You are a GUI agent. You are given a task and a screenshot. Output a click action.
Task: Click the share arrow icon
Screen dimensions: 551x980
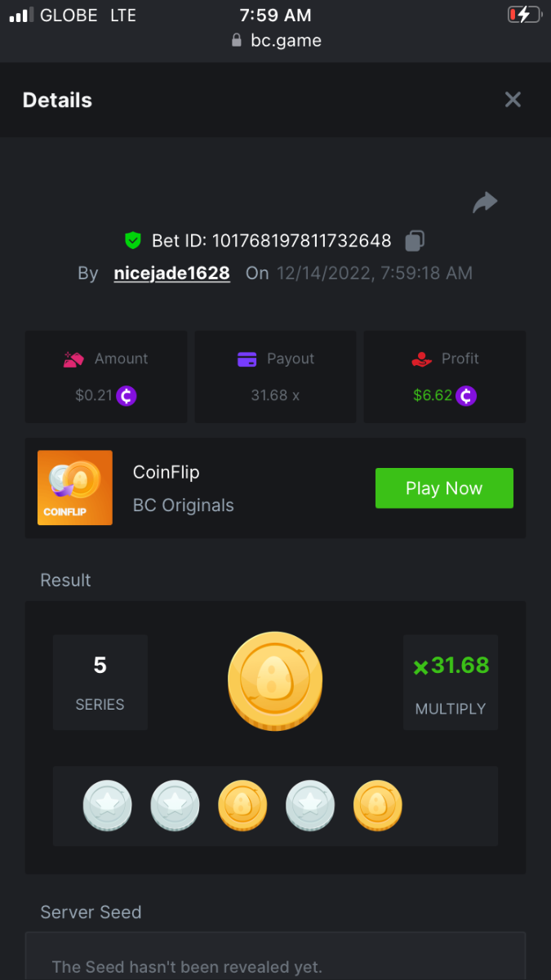485,202
